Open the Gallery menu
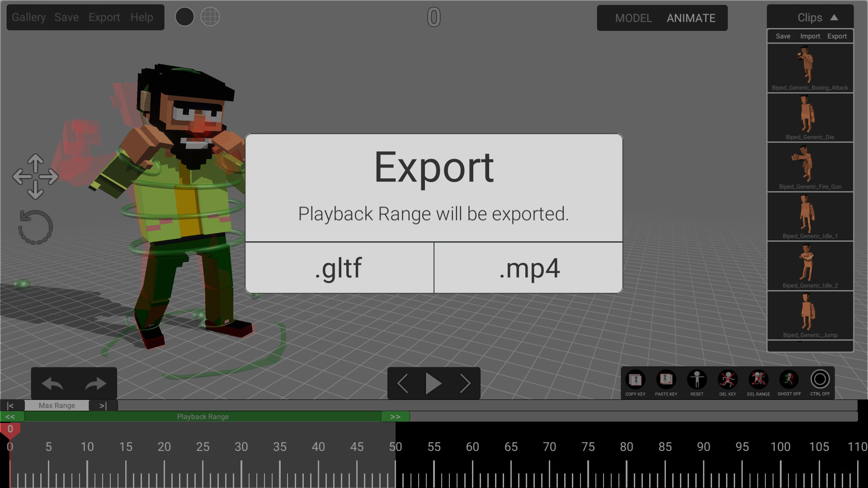868x488 pixels. (x=28, y=17)
